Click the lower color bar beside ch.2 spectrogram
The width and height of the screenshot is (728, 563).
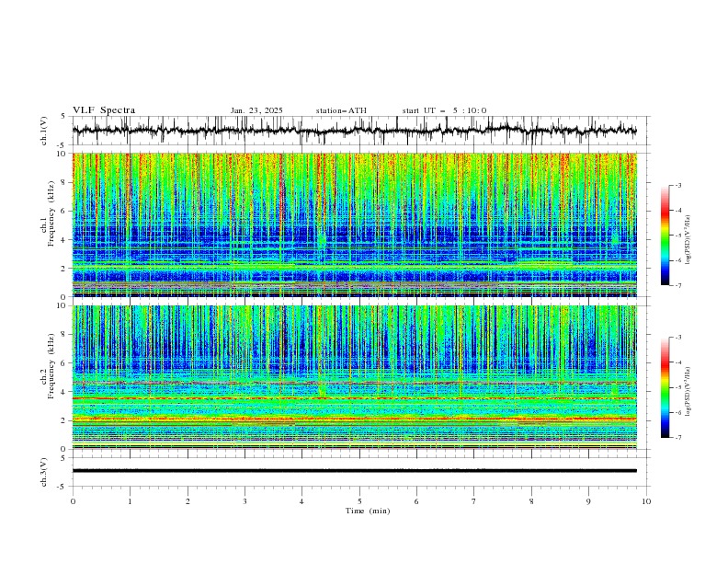(665, 387)
